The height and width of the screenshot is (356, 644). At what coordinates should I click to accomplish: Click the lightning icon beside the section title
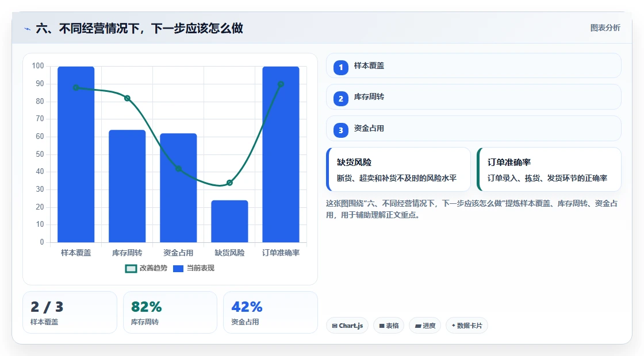[x=27, y=29]
